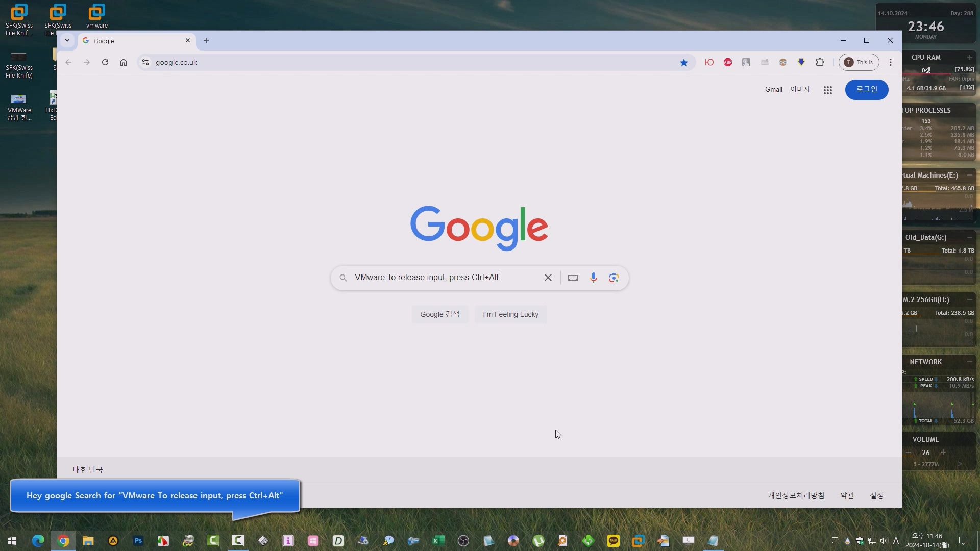Start search by voice microphone

click(x=593, y=278)
